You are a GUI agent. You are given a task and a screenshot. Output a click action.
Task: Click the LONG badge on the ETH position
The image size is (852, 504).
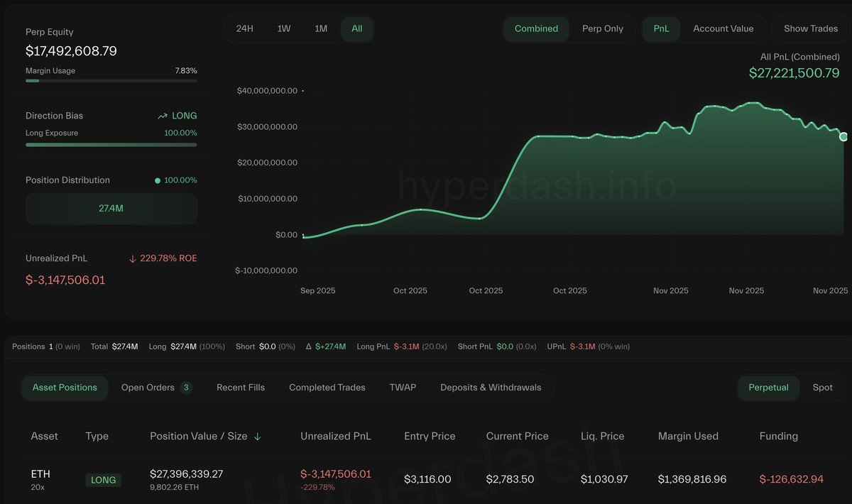click(x=103, y=480)
